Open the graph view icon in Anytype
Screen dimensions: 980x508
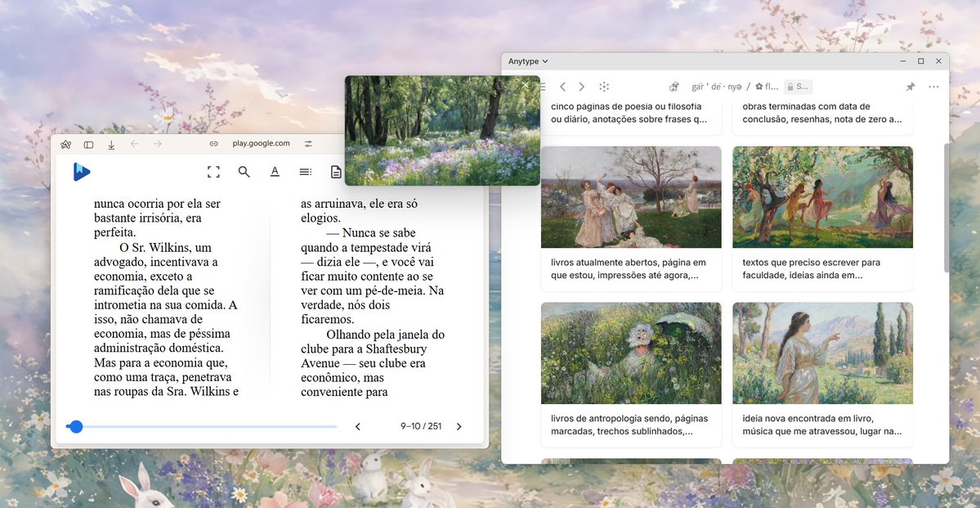[x=604, y=87]
